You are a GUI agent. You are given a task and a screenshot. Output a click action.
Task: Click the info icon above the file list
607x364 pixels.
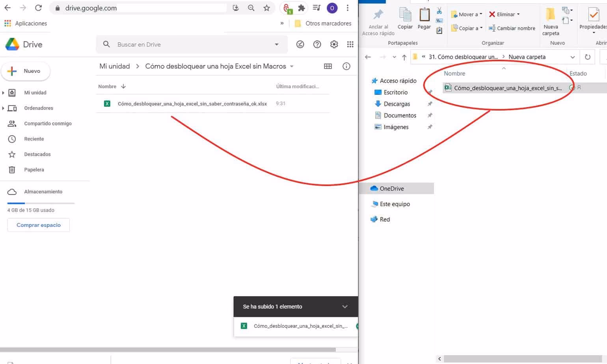pos(346,66)
